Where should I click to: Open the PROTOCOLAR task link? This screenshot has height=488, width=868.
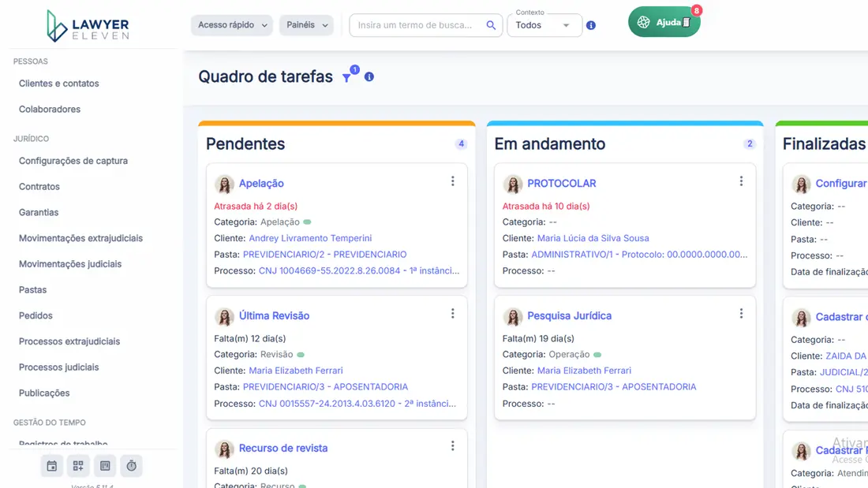pyautogui.click(x=562, y=184)
